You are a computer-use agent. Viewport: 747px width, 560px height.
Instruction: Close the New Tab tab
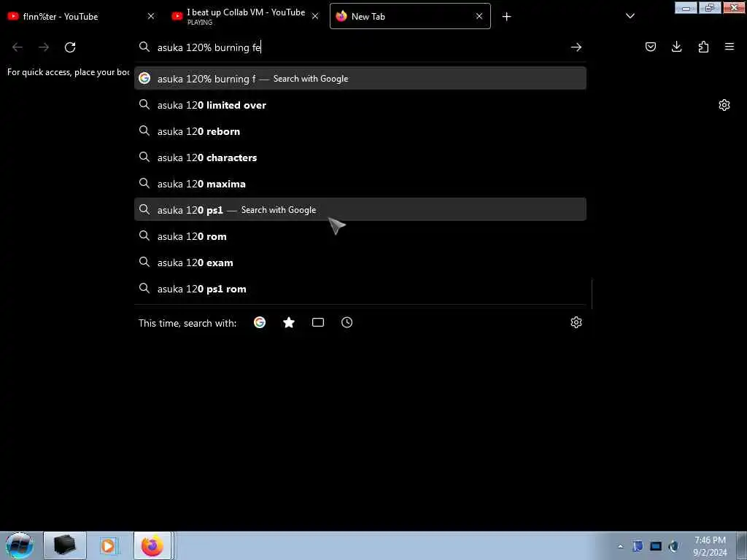click(x=479, y=16)
